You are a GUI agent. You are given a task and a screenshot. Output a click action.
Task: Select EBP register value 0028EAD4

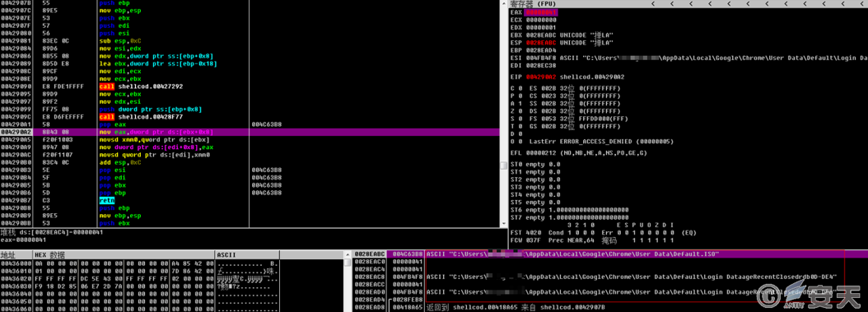click(x=541, y=50)
